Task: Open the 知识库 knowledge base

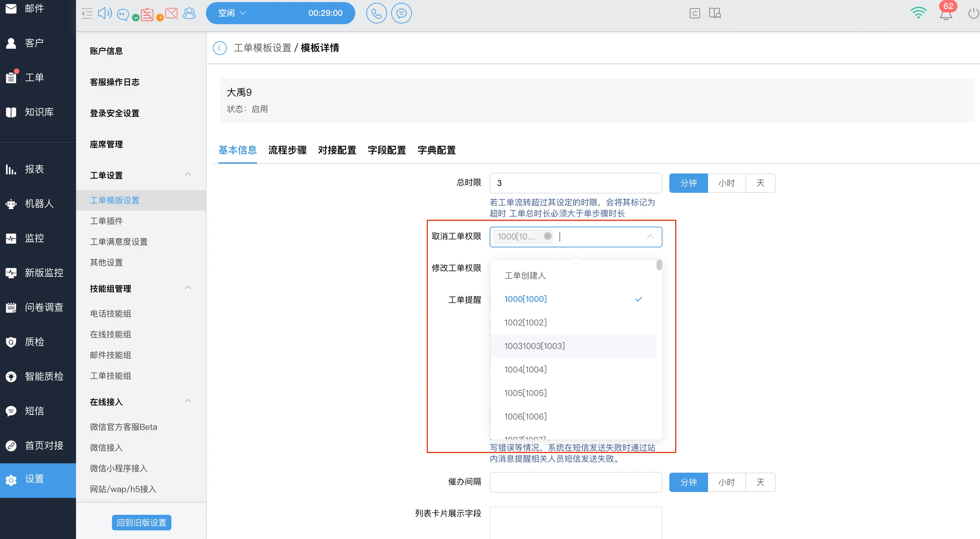Action: pyautogui.click(x=38, y=112)
